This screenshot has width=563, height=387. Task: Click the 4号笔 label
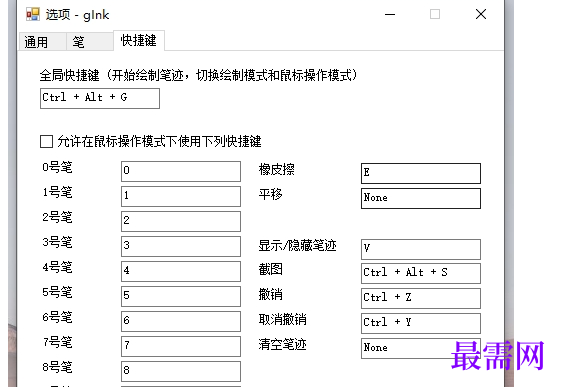tap(57, 267)
